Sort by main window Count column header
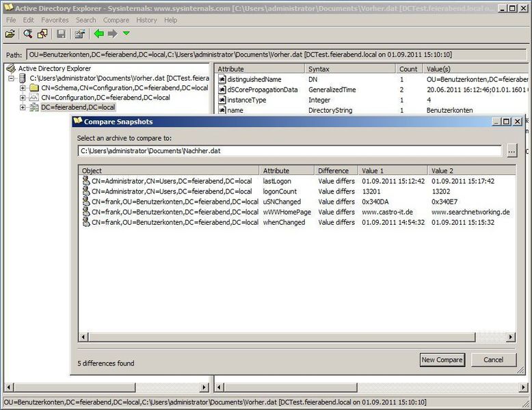This screenshot has height=410, width=532. click(x=409, y=69)
